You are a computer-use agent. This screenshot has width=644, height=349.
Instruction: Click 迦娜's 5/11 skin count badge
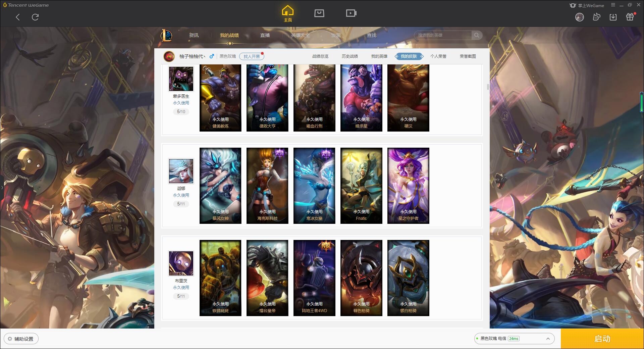point(181,204)
